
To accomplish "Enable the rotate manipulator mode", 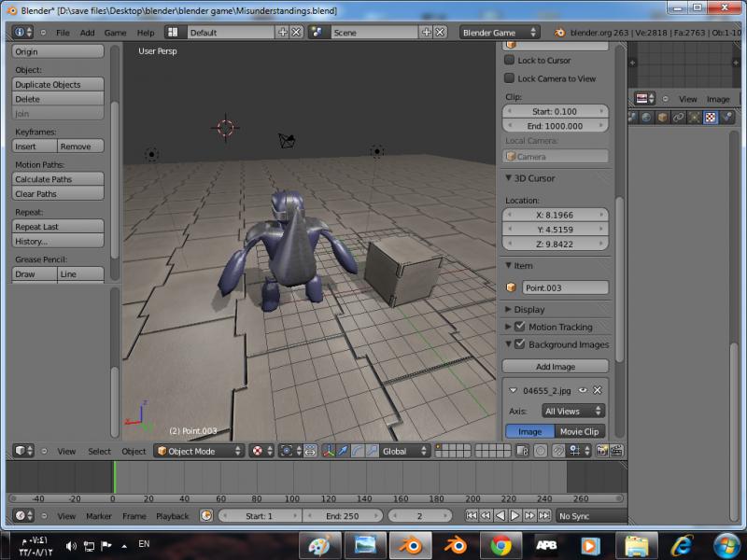I will (x=358, y=451).
